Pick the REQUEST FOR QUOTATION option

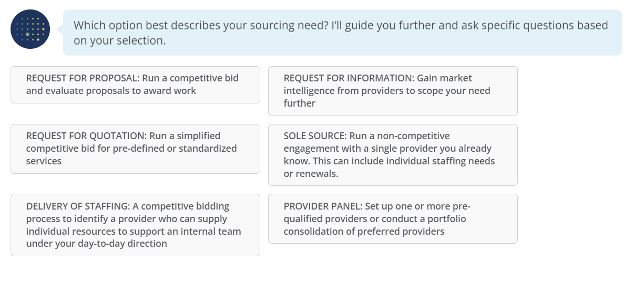click(135, 149)
